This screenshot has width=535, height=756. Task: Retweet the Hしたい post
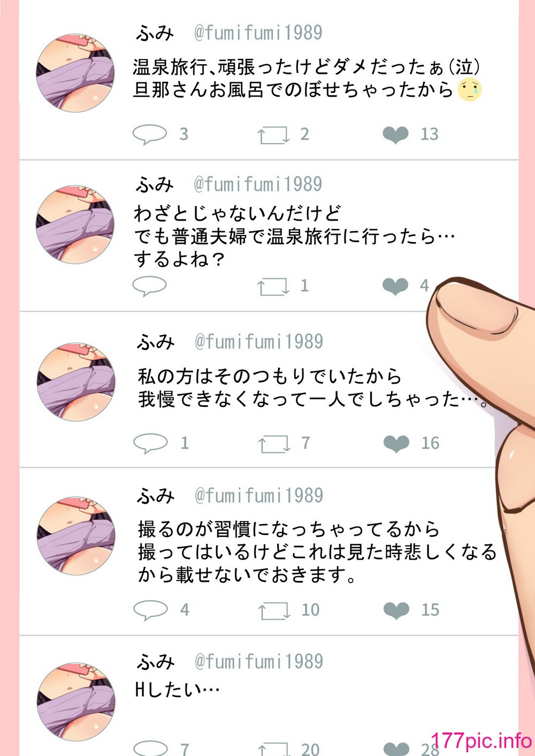(x=274, y=750)
